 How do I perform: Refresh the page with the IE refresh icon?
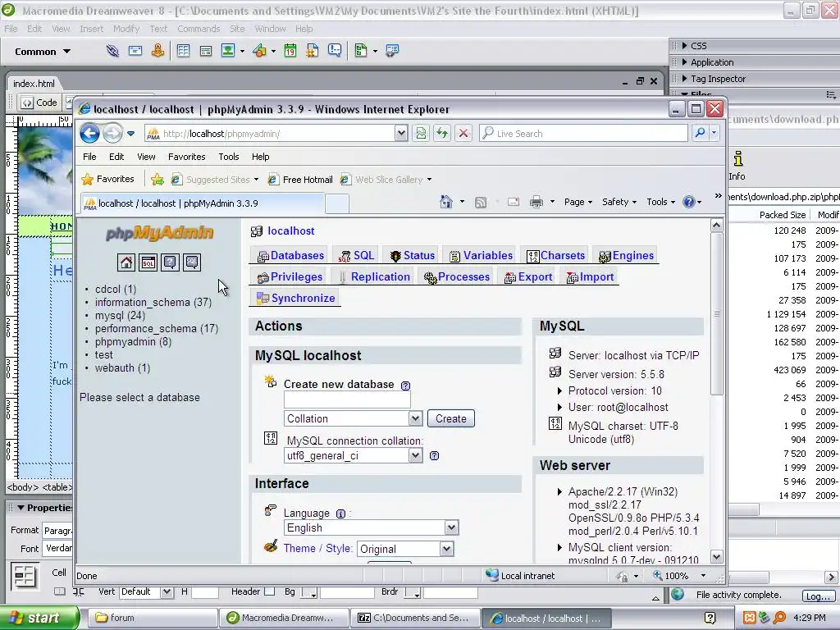(442, 133)
